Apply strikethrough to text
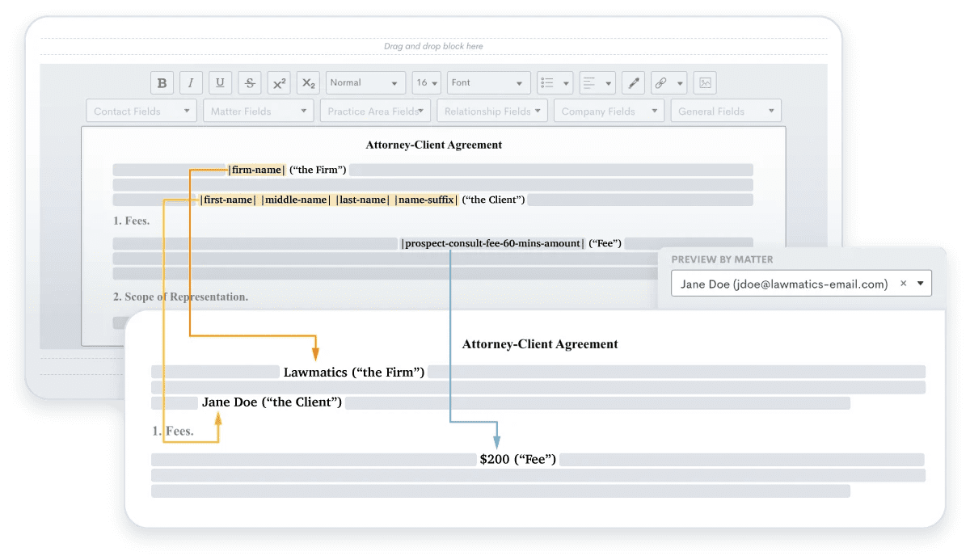Image resolution: width=970 pixels, height=560 pixels. pos(250,82)
